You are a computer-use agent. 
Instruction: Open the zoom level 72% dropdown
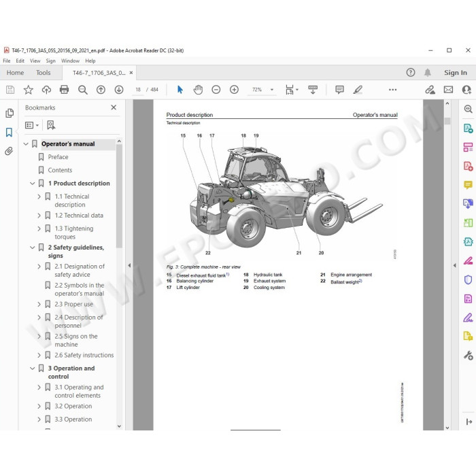click(x=272, y=90)
